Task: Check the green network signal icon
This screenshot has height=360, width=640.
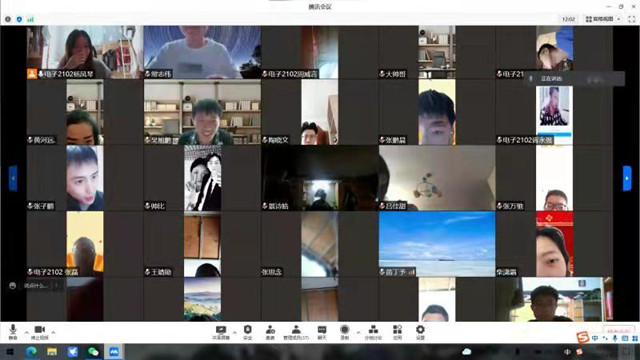Action: tap(31, 19)
